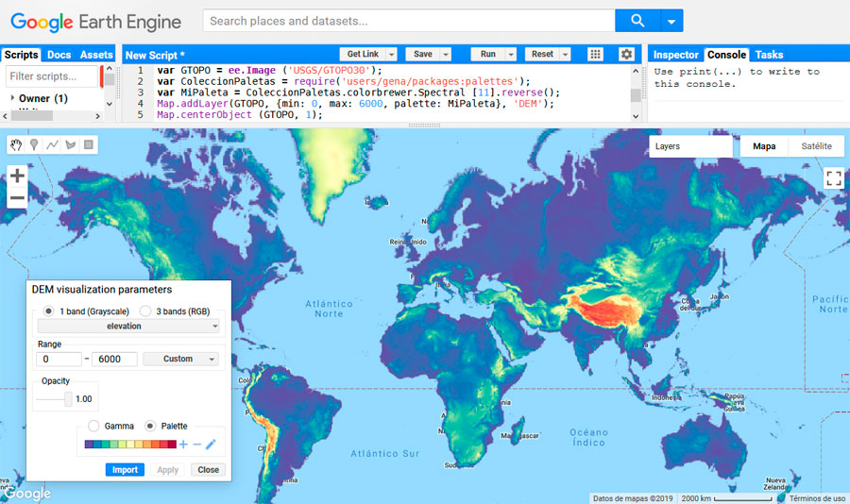The height and width of the screenshot is (504, 850).
Task: Toggle fullscreen map view
Action: pyautogui.click(x=834, y=177)
